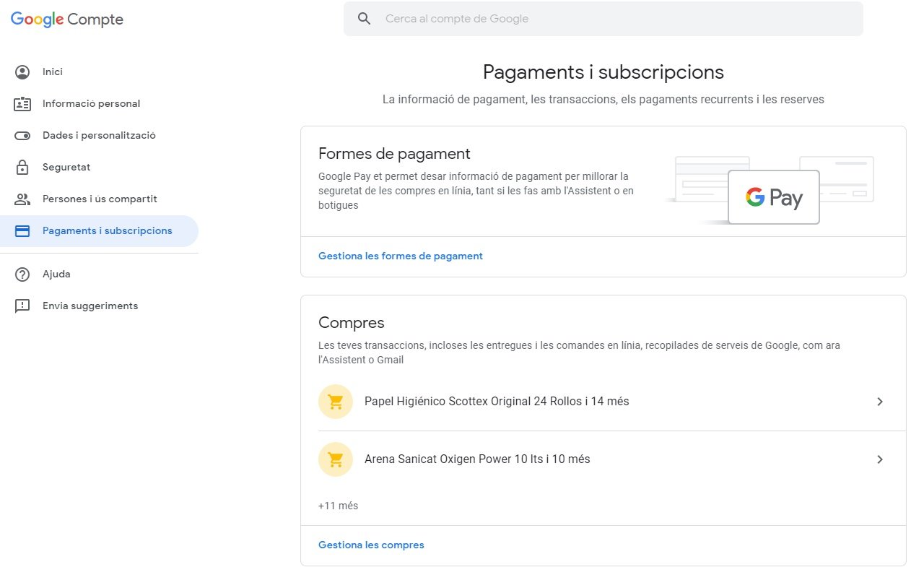Screen dimensions: 924x575
Task: Click the Ajuda question mark icon
Action: [x=22, y=274]
